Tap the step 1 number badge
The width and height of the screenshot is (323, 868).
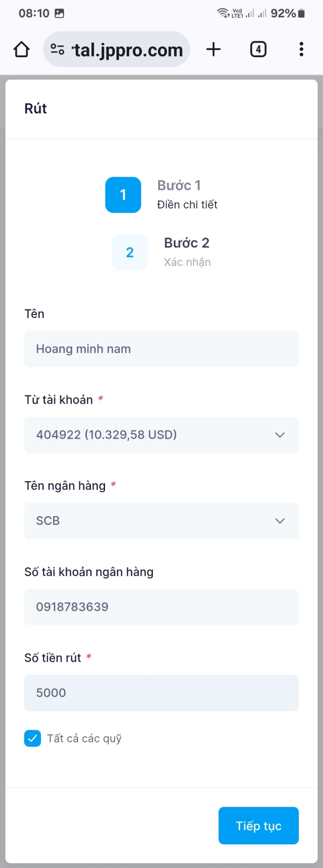tap(123, 195)
